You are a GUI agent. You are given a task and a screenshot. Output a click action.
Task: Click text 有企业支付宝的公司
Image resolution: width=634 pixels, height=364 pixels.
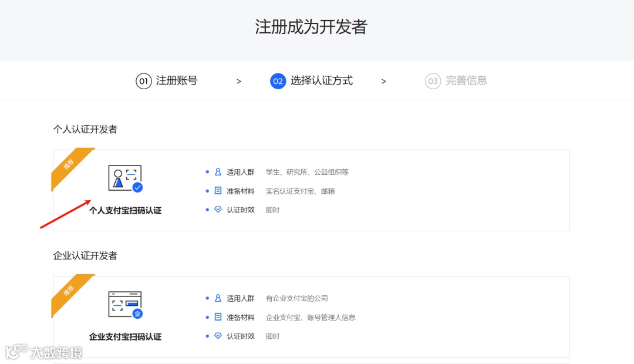tap(297, 298)
